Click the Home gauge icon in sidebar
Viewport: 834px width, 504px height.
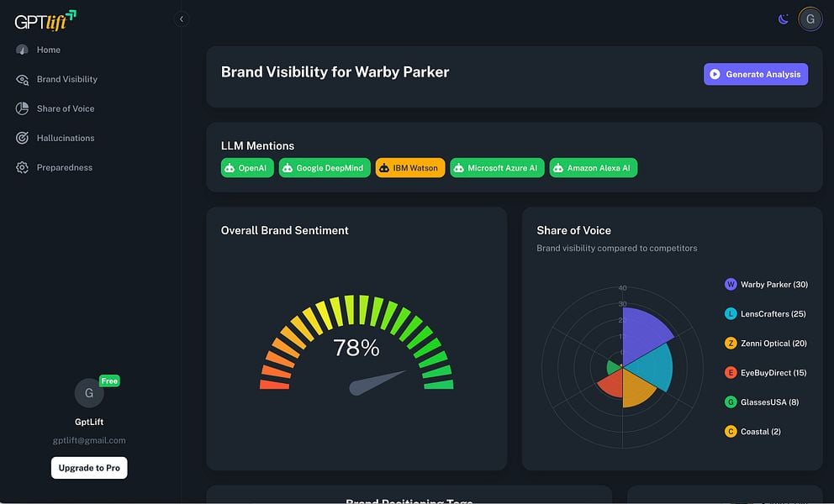click(22, 50)
